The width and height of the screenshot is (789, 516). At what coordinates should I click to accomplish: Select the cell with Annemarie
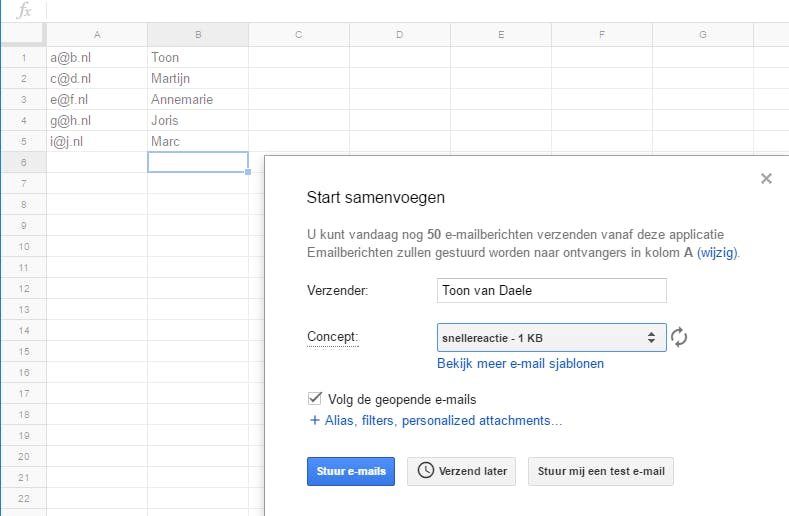point(198,100)
